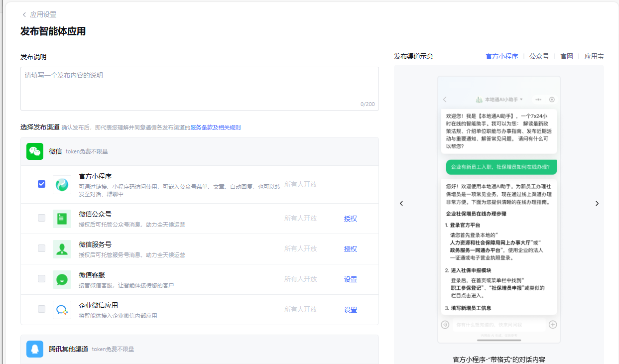The height and width of the screenshot is (364, 619).
Task: Open 服务条款及相关规则 link
Action: [215, 127]
